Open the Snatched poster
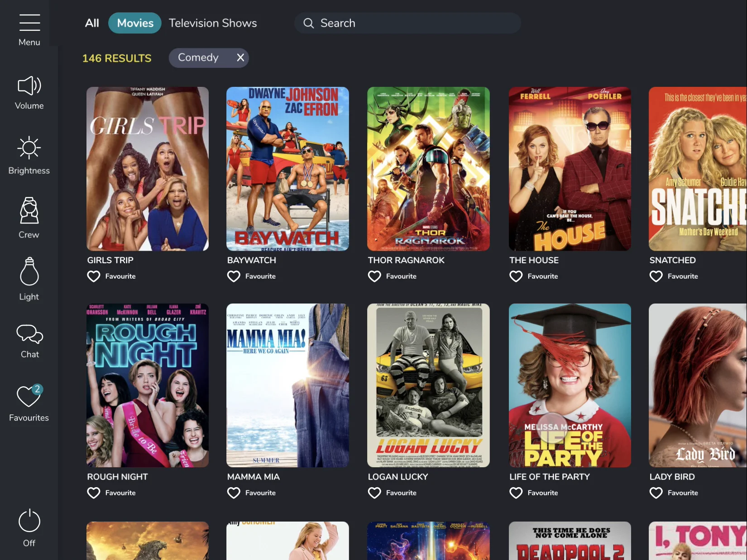The width and height of the screenshot is (747, 560). 698,169
